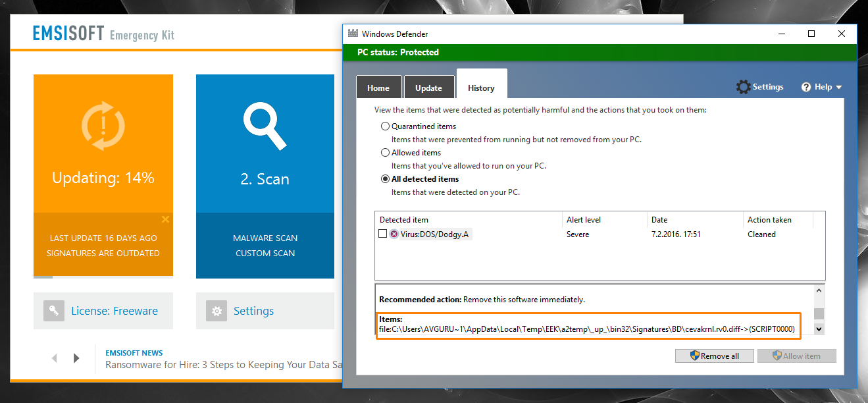This screenshot has width=868, height=403.
Task: Minimize the Windows Defender window
Action: [x=781, y=34]
